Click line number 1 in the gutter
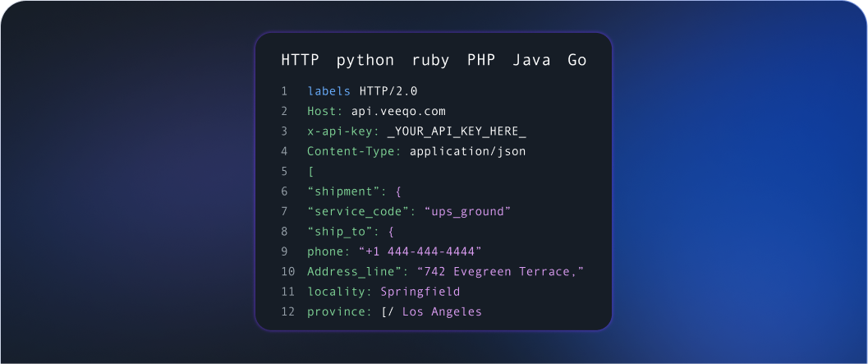This screenshot has width=868, height=364. click(x=284, y=91)
